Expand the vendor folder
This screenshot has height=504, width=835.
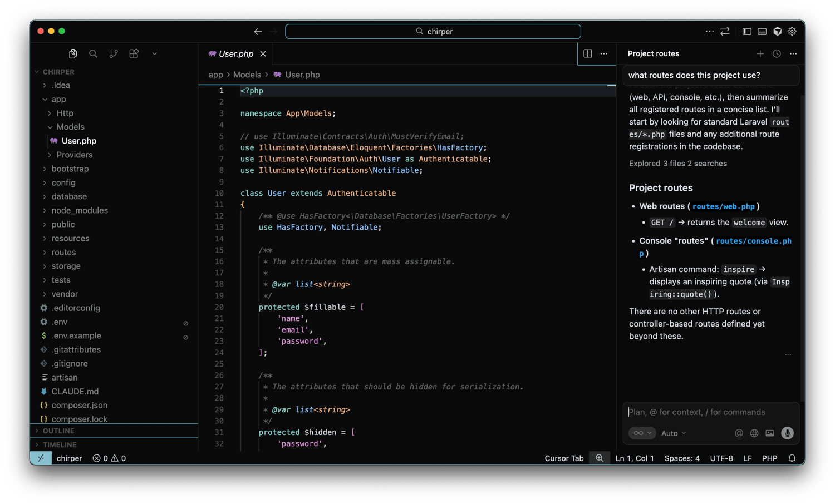click(114, 294)
